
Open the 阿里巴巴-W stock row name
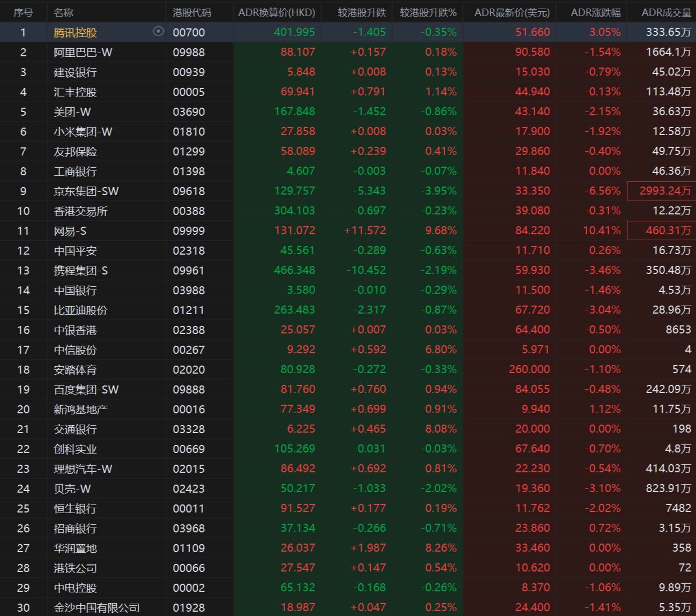83,53
